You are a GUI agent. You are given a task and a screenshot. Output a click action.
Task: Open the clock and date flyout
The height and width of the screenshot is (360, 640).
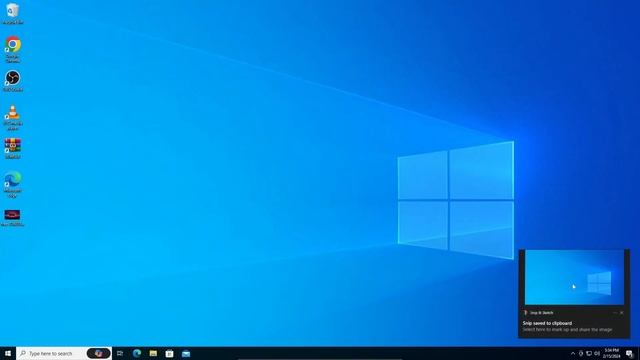point(611,353)
